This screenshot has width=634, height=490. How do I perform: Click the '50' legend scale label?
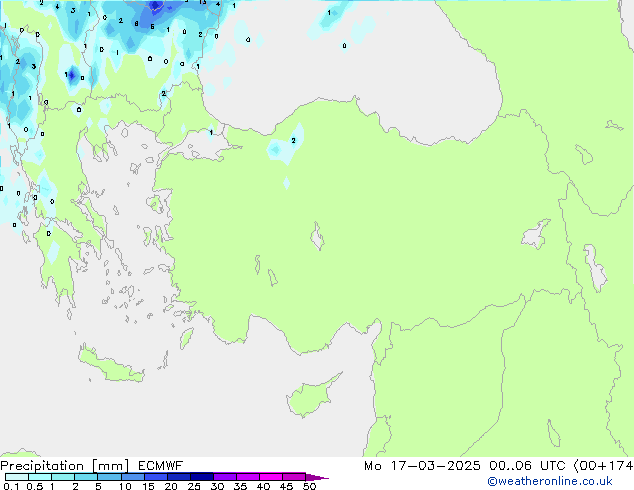pyautogui.click(x=309, y=486)
